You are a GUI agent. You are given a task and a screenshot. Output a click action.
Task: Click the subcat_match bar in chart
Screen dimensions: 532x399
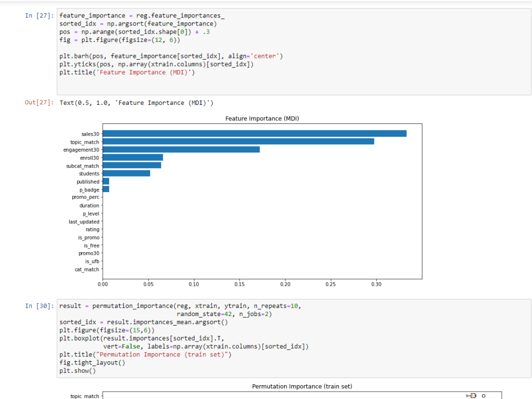pyautogui.click(x=132, y=165)
